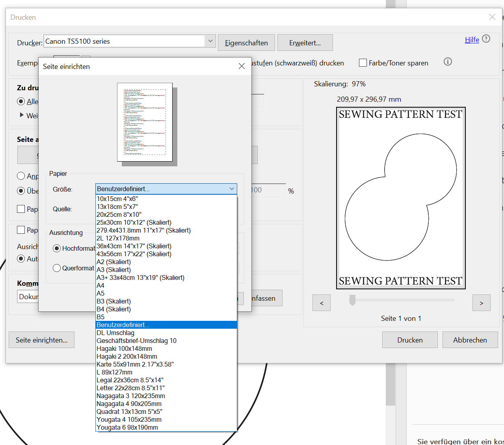The image size is (504, 445).
Task: Open the Hilfe link
Action: click(x=471, y=39)
